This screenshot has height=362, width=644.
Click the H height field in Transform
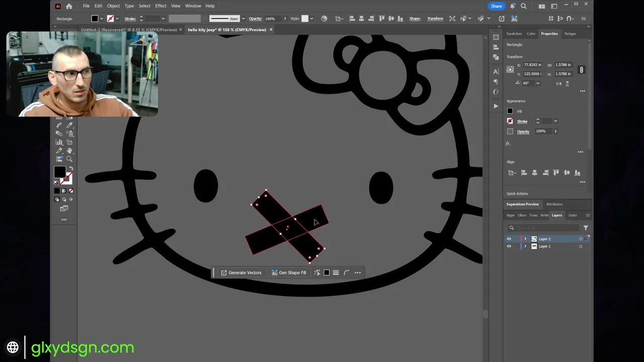point(563,74)
